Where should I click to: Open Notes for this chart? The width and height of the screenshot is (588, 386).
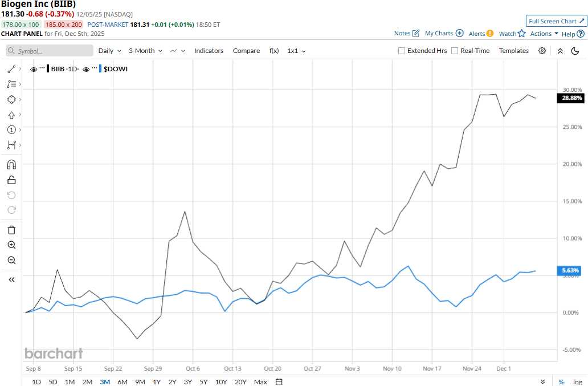pos(407,34)
